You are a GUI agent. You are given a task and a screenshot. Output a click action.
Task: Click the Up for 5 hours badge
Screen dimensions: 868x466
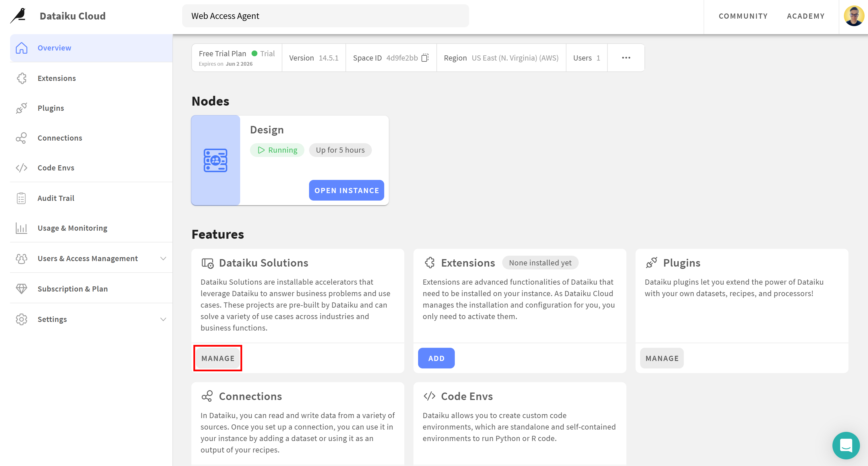coord(340,150)
